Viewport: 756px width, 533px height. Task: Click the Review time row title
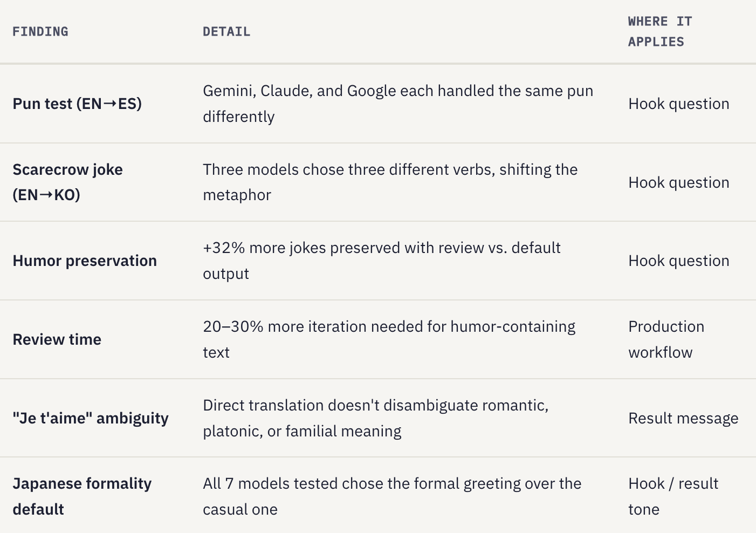(57, 339)
